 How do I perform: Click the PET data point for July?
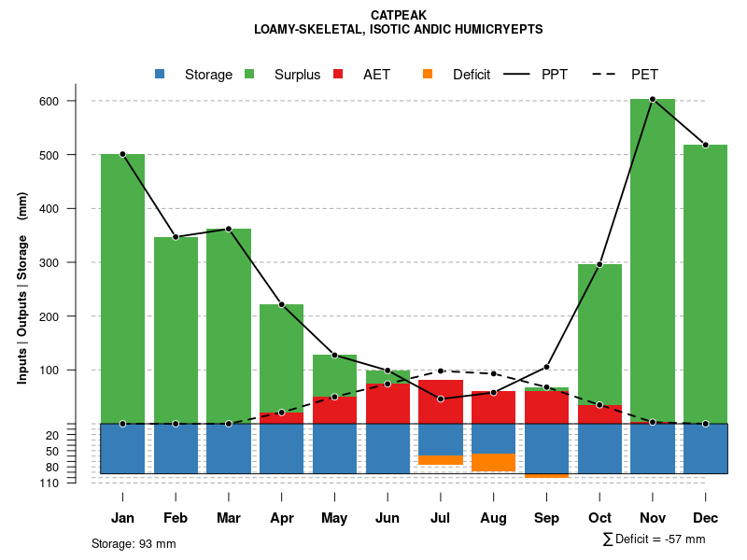(441, 371)
